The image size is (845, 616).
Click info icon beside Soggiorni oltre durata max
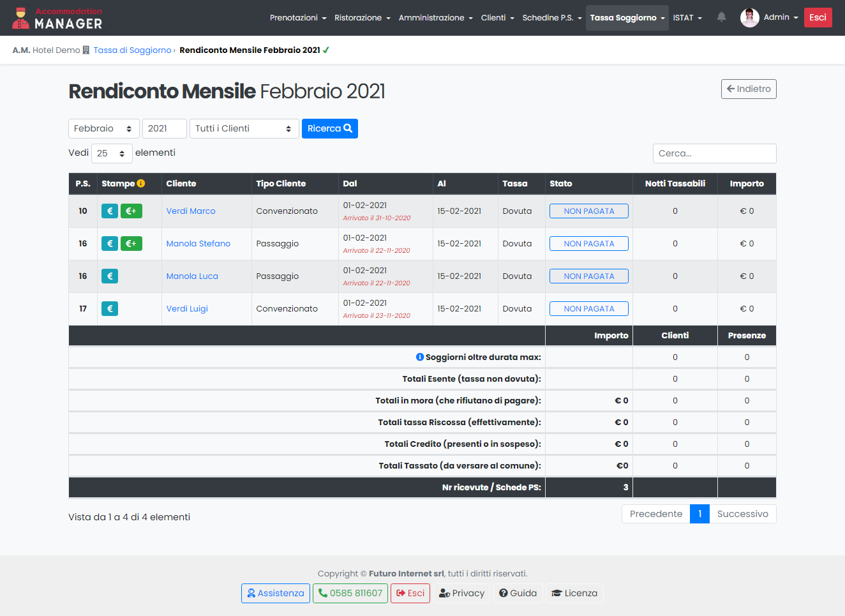pyautogui.click(x=420, y=357)
